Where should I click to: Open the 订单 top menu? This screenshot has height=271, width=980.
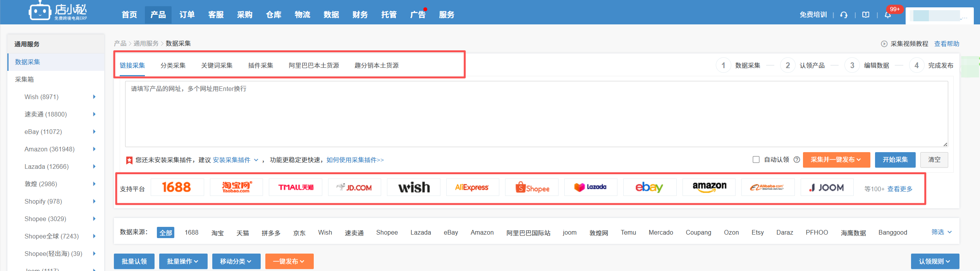[x=187, y=15]
